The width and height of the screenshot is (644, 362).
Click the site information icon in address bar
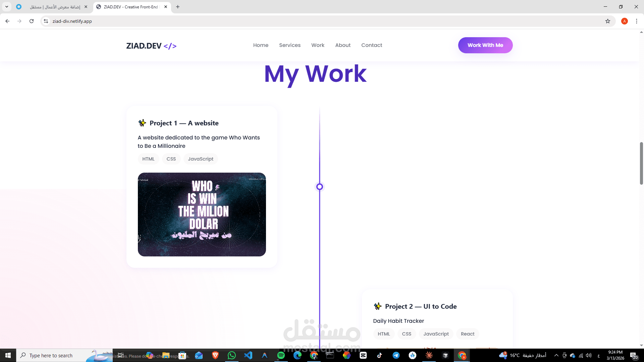pos(46,21)
